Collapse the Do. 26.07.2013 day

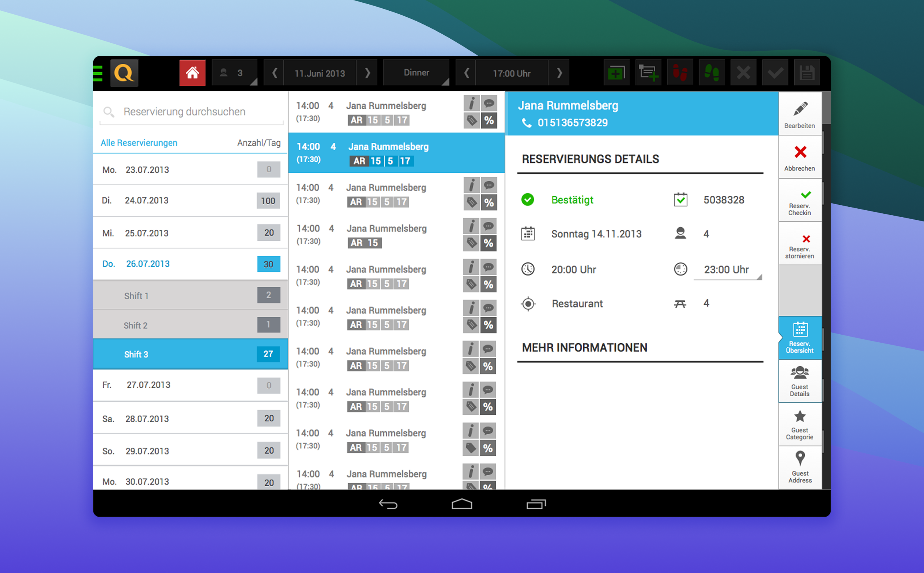click(191, 264)
